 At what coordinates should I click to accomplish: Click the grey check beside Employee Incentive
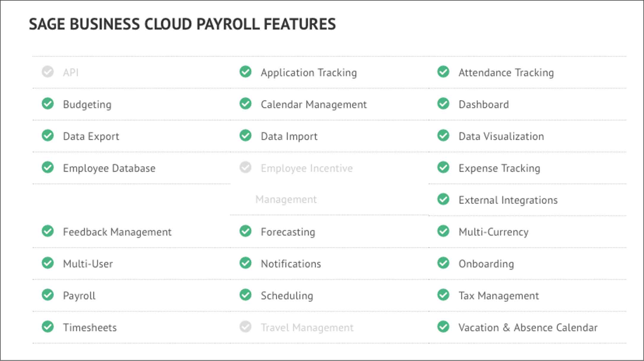(245, 167)
